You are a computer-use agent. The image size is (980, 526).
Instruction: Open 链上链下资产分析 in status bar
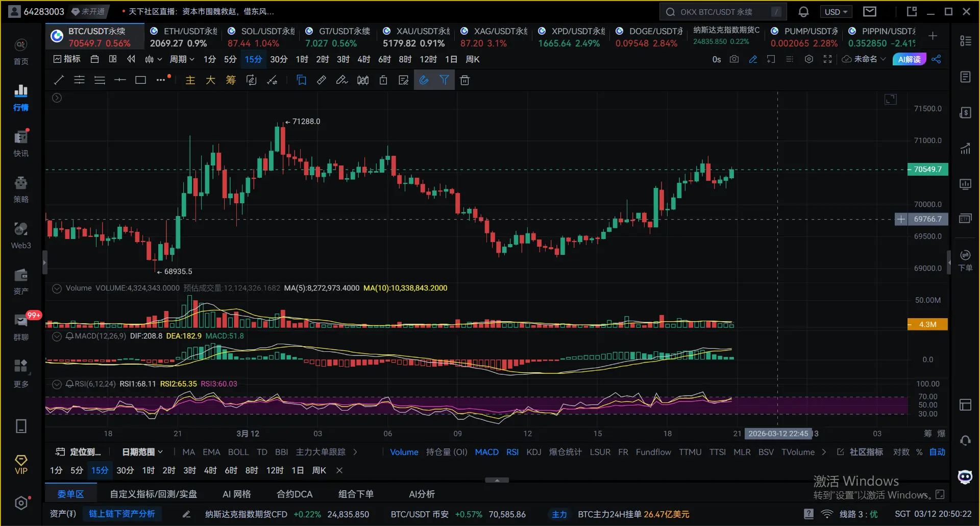[122, 514]
